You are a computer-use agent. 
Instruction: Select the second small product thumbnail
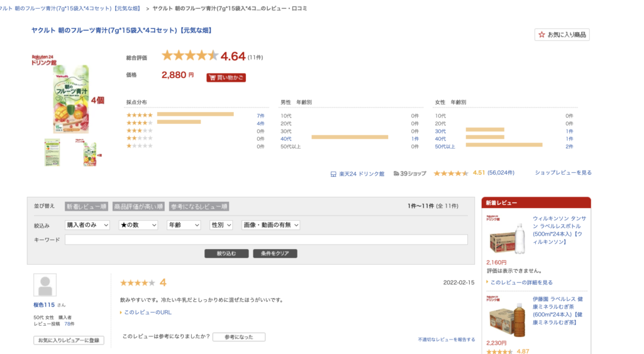(90, 152)
